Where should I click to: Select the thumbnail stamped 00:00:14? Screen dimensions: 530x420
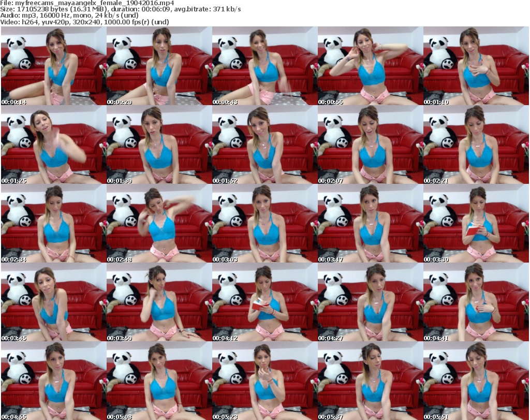pos(54,66)
